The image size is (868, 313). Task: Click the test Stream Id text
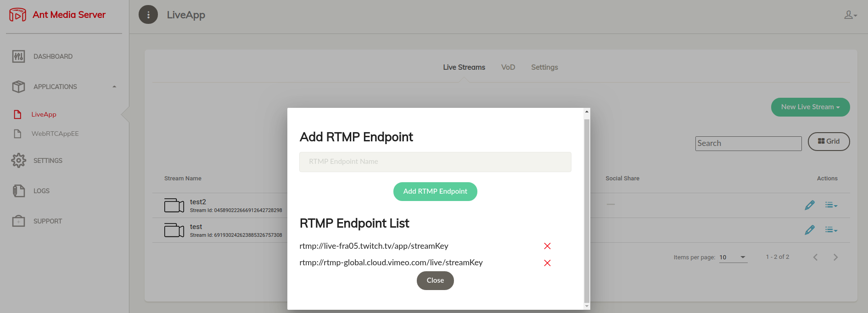tap(236, 235)
